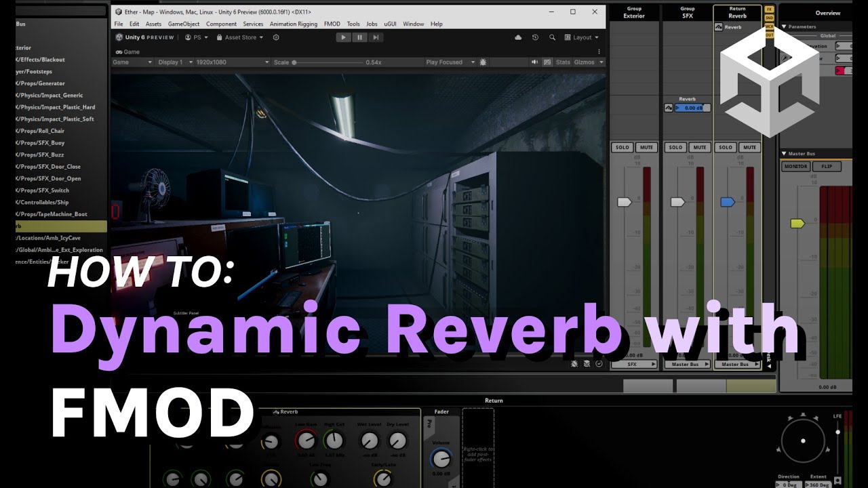Open the PS account dropdown
Screen dimensions: 868x488
[197, 37]
